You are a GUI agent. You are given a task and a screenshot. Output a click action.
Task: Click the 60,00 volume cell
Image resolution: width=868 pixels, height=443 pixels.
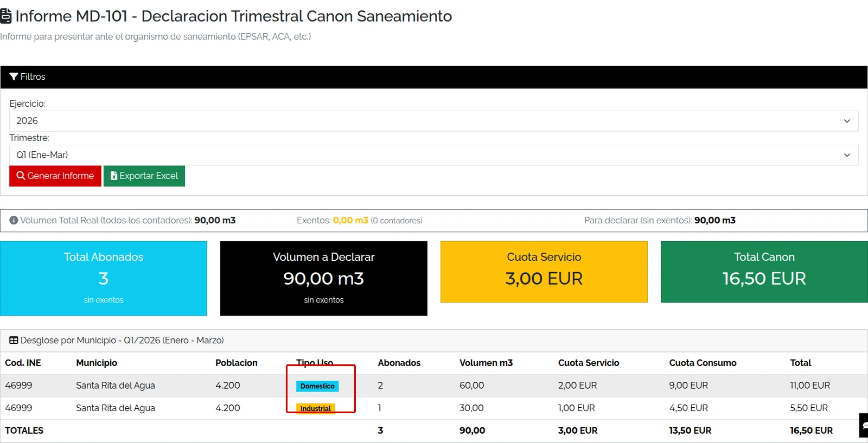pos(472,386)
